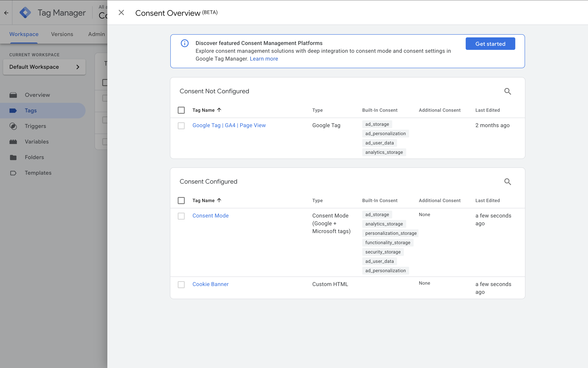Click the functionality_storage consent chip
The height and width of the screenshot is (368, 588).
(388, 243)
